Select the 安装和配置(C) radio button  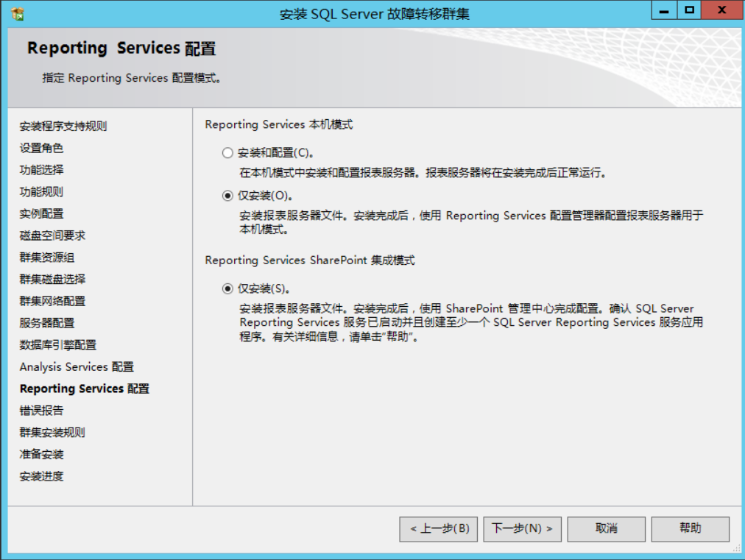227,153
